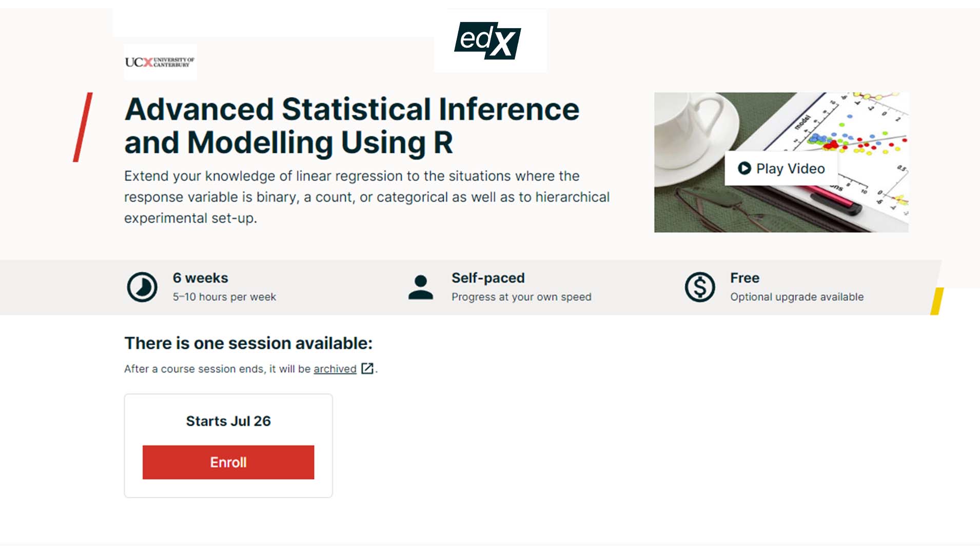Image resolution: width=980 pixels, height=554 pixels.
Task: Click the Free price heading
Action: (x=745, y=278)
